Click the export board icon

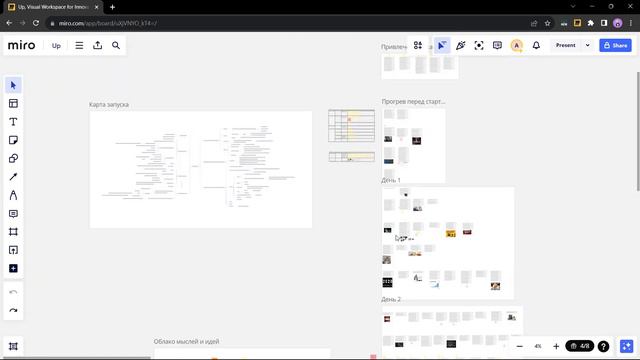tap(98, 45)
